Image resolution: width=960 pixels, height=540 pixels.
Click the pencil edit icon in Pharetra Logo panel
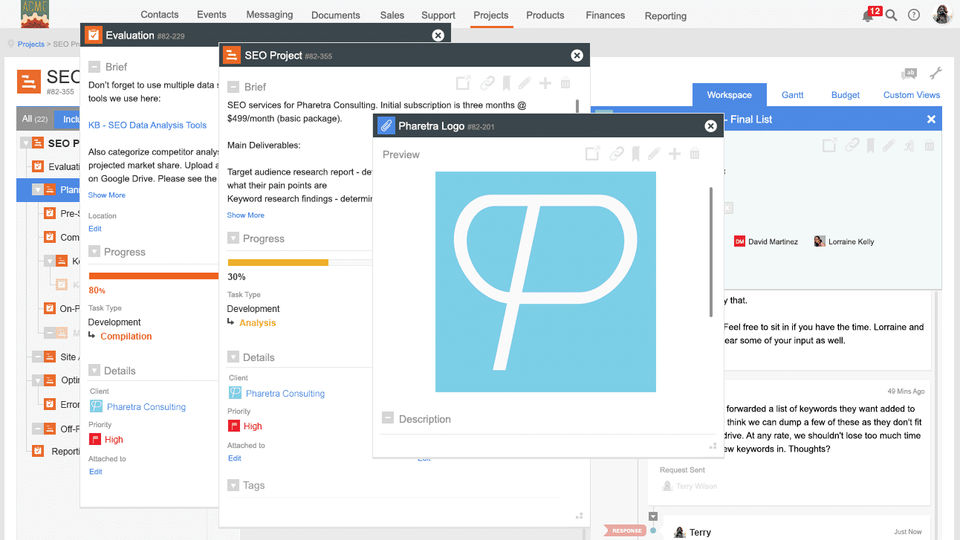coord(654,154)
